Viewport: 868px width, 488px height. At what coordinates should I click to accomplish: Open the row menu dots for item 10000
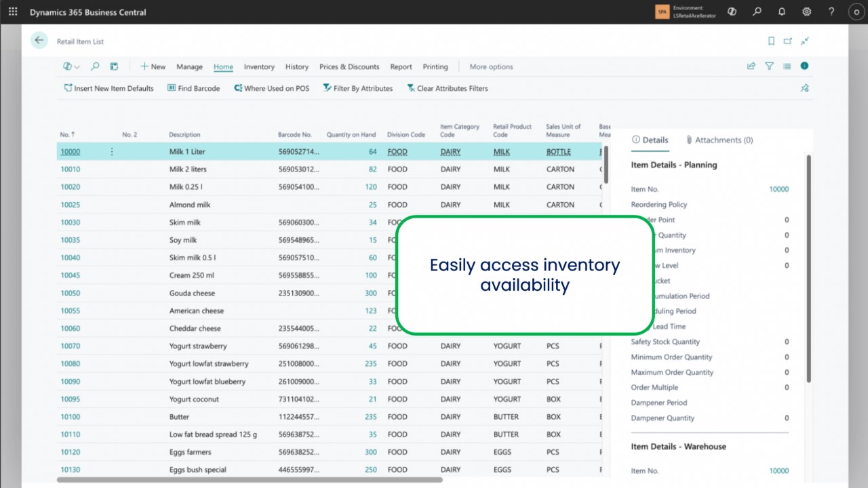pyautogui.click(x=112, y=152)
